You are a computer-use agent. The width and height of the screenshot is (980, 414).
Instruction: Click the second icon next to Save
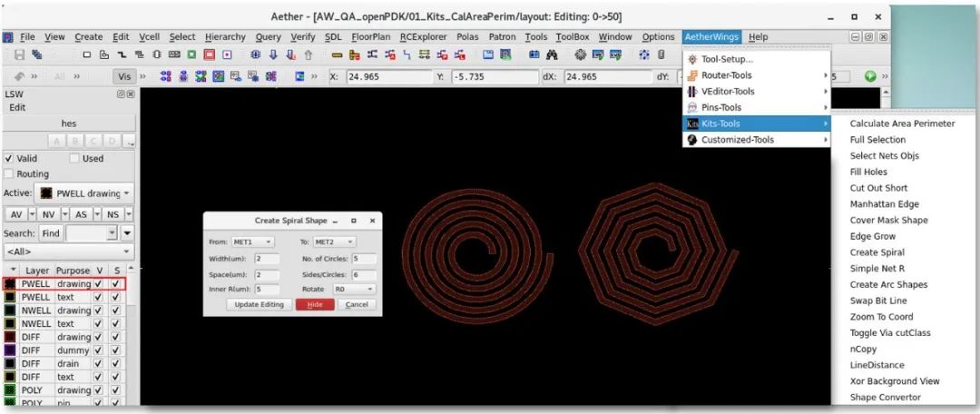37,55
